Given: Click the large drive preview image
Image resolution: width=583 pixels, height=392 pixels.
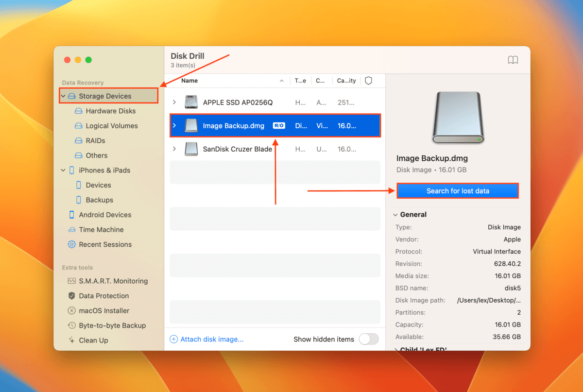Looking at the screenshot, I should pyautogui.click(x=458, y=118).
